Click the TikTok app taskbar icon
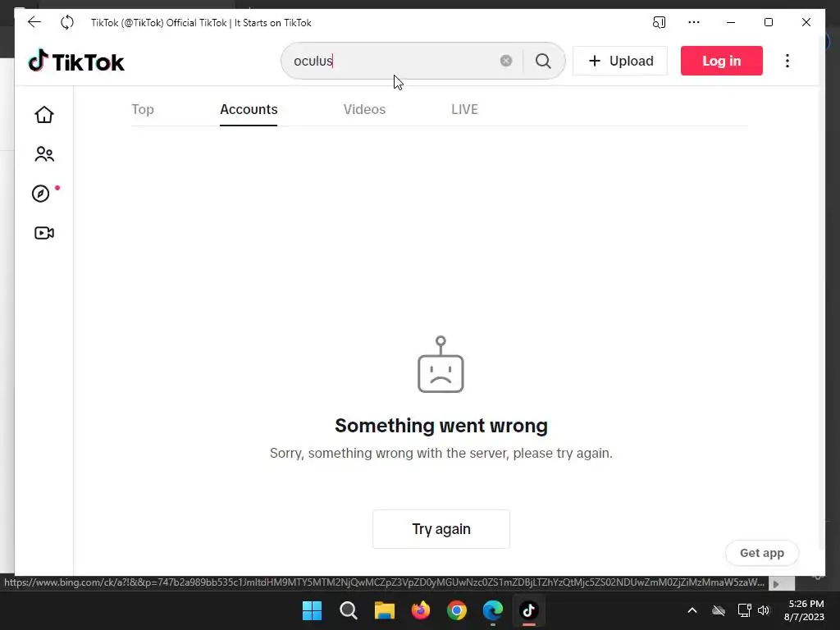Image resolution: width=840 pixels, height=630 pixels. click(x=529, y=610)
